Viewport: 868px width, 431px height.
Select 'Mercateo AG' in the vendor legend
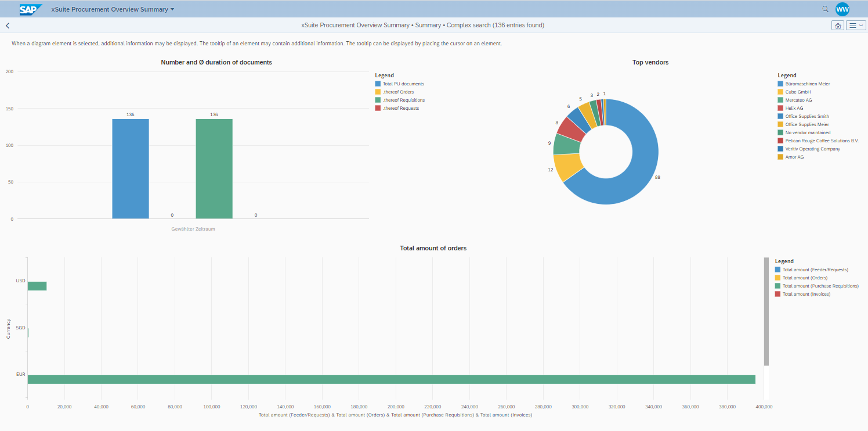[798, 100]
